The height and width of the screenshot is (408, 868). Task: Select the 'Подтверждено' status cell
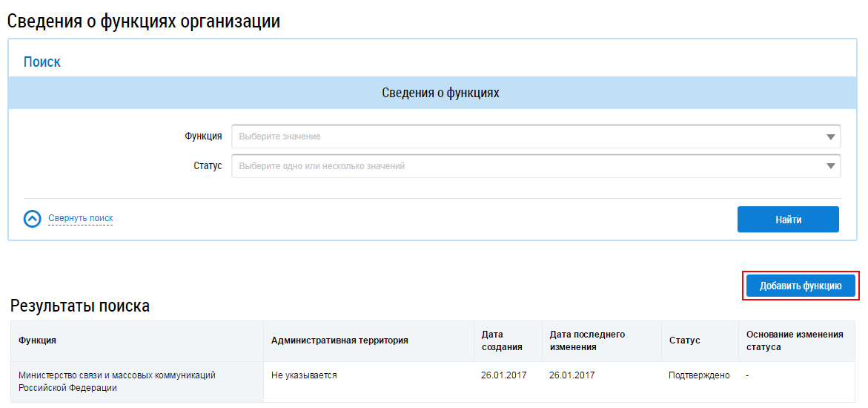tap(698, 375)
